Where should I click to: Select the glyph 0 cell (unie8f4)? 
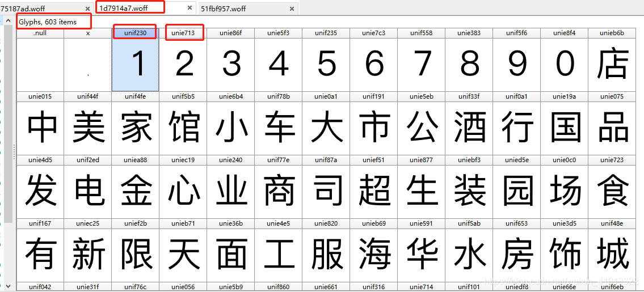tap(564, 60)
